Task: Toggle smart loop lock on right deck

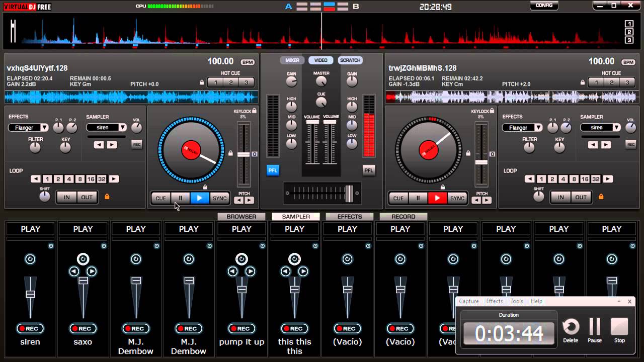Action: (x=601, y=197)
